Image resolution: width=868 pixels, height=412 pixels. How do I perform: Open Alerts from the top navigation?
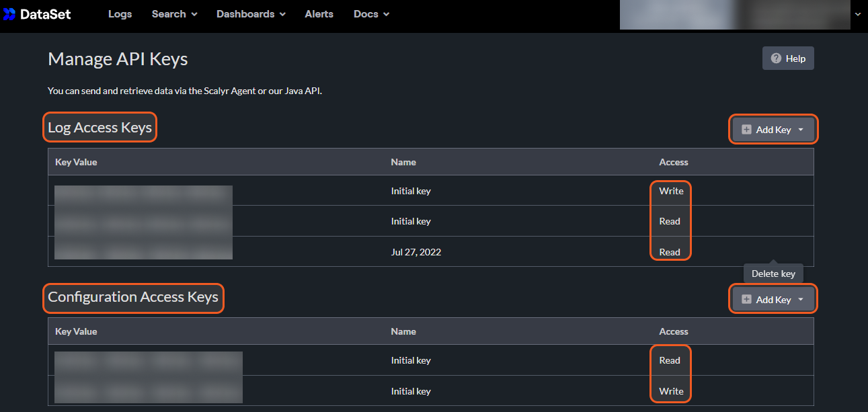tap(319, 14)
